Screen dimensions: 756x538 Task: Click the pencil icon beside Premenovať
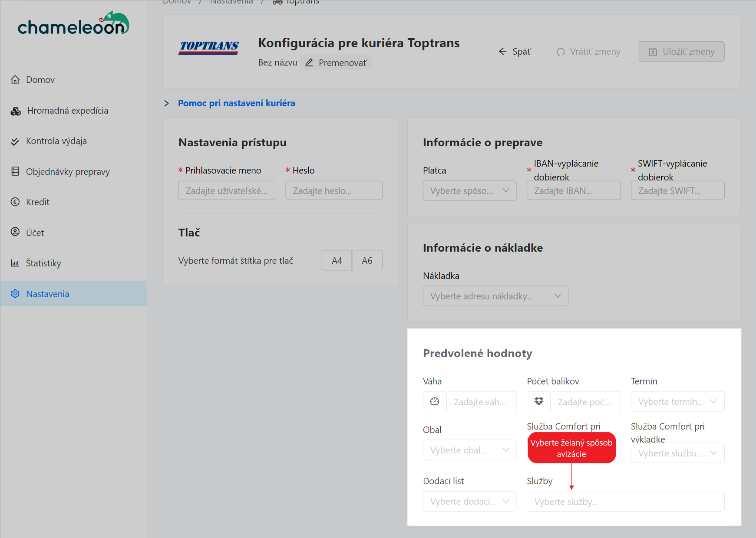coord(309,62)
